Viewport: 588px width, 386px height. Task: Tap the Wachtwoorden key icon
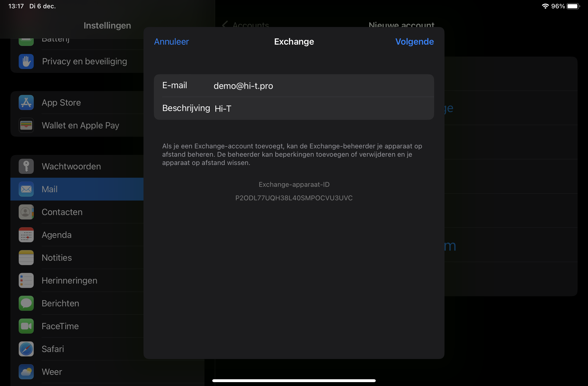pos(26,166)
